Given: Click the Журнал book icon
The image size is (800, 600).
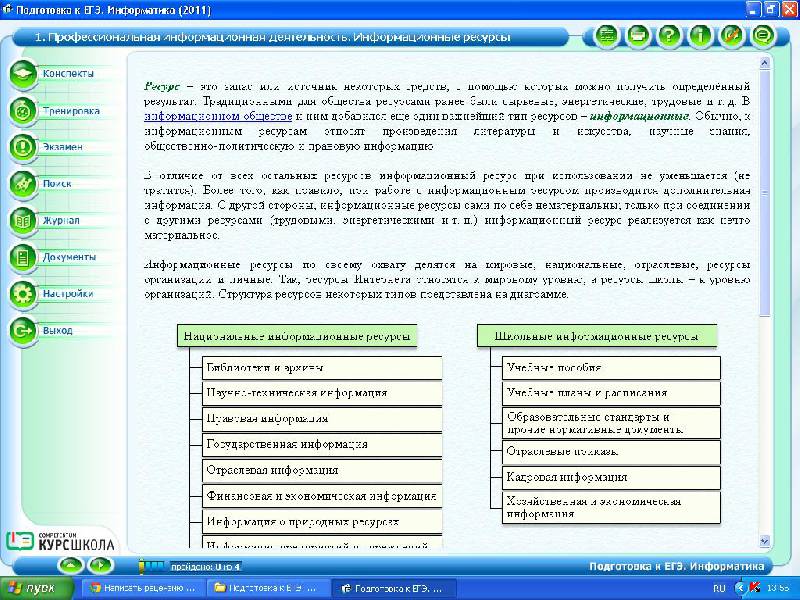Looking at the screenshot, I should pos(23,221).
